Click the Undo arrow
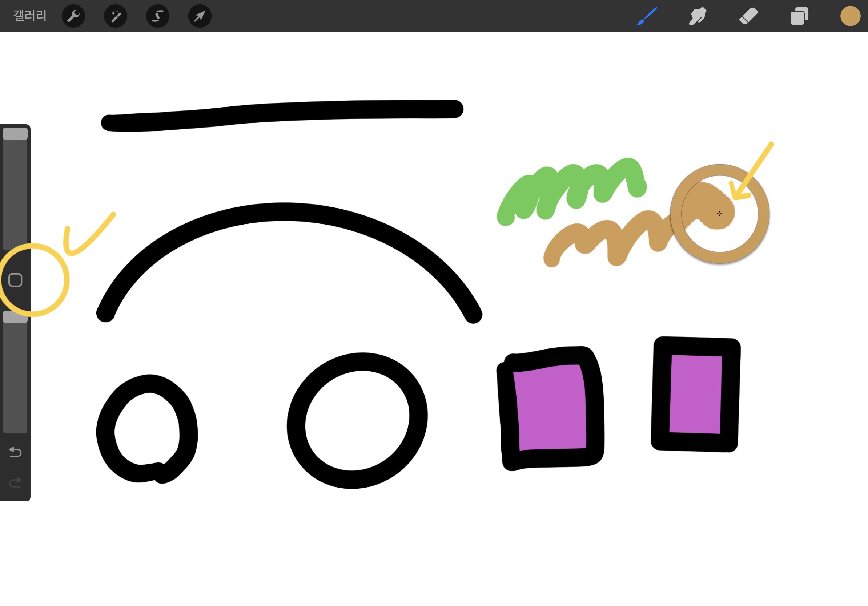This screenshot has width=868, height=606. (x=15, y=452)
